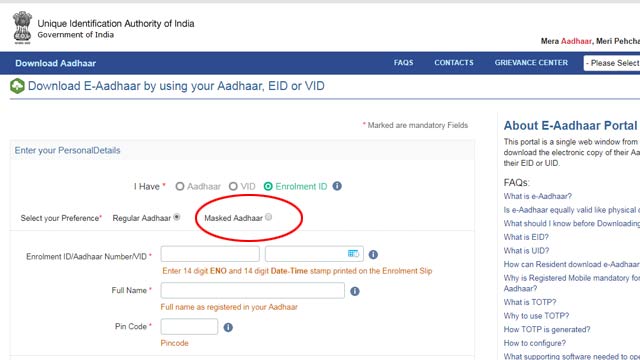Select the Enrolment ID radio option
640x360 pixels.
coord(268,187)
